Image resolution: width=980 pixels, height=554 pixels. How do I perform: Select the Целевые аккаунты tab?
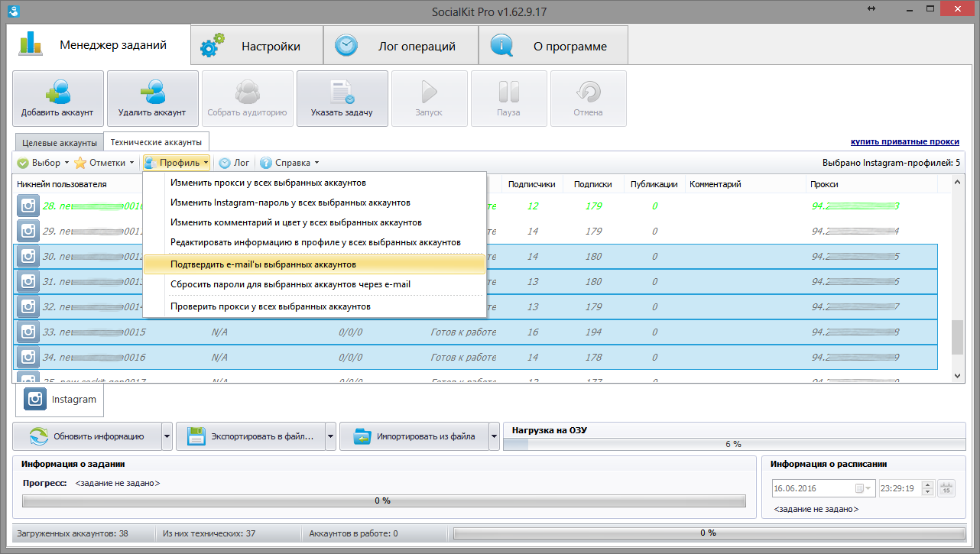tap(60, 142)
